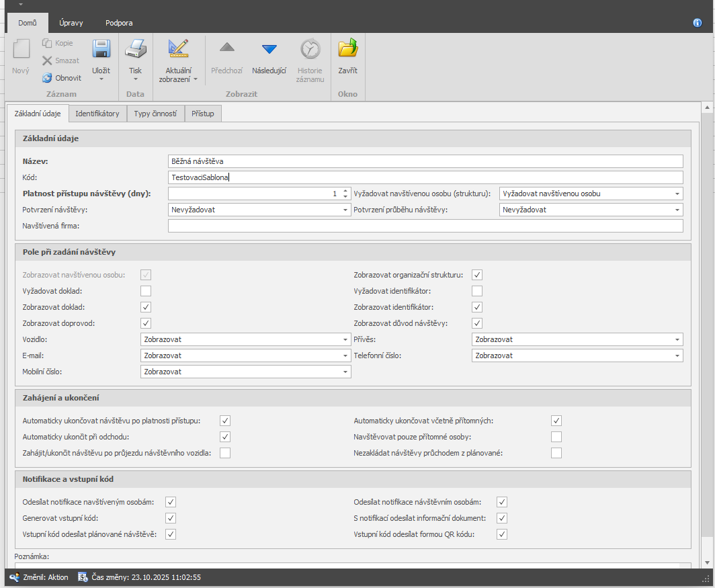Open the Typy činností tab
715x588 pixels.
[155, 114]
